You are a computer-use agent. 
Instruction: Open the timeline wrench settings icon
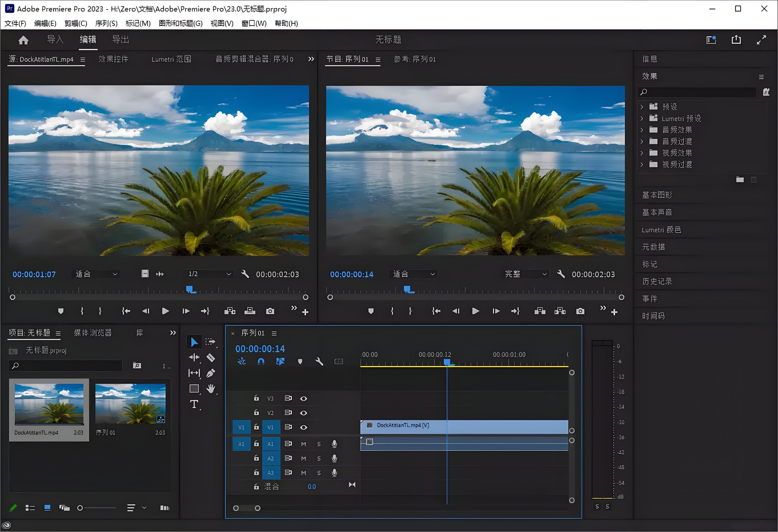click(x=319, y=361)
